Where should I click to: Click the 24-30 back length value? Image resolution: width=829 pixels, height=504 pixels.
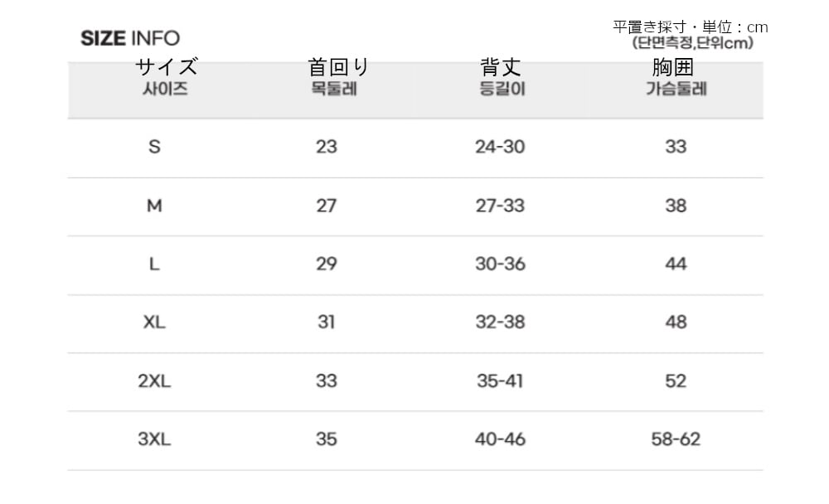coord(500,148)
